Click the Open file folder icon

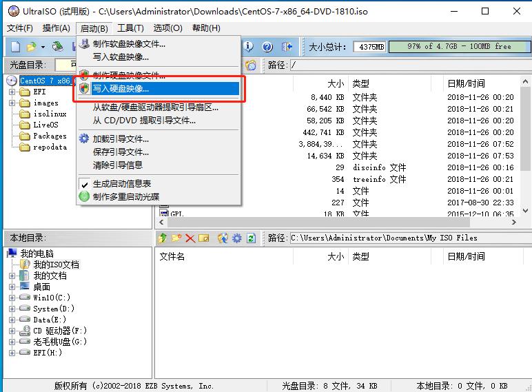[32, 46]
